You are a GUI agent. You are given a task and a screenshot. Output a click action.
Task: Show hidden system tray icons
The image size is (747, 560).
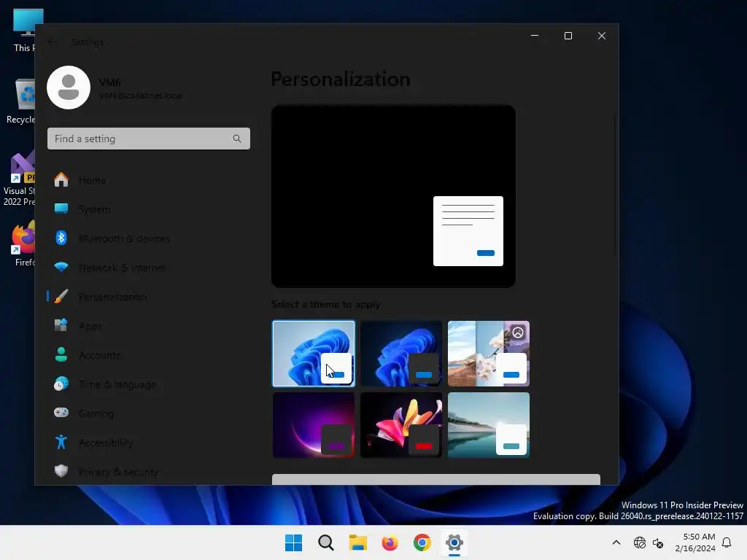(x=616, y=542)
